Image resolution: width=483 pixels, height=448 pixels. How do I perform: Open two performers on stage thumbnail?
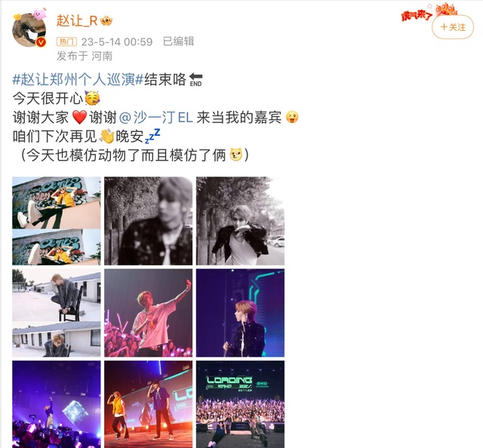148,404
